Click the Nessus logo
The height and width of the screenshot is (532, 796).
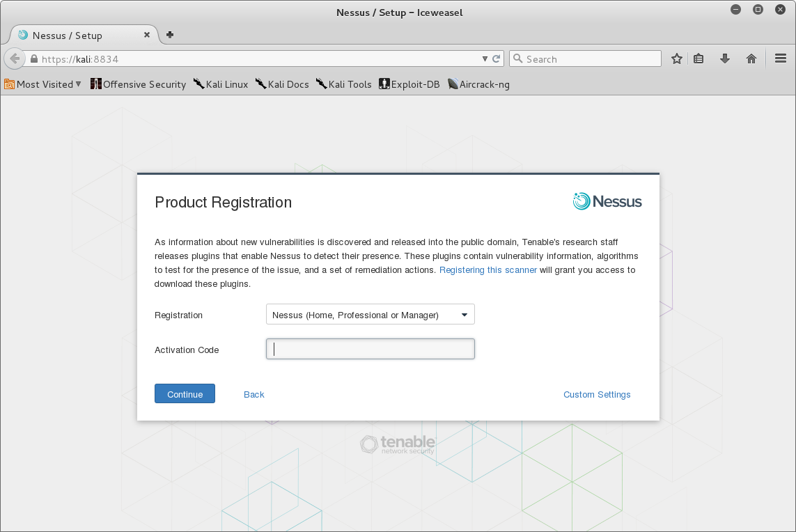607,201
